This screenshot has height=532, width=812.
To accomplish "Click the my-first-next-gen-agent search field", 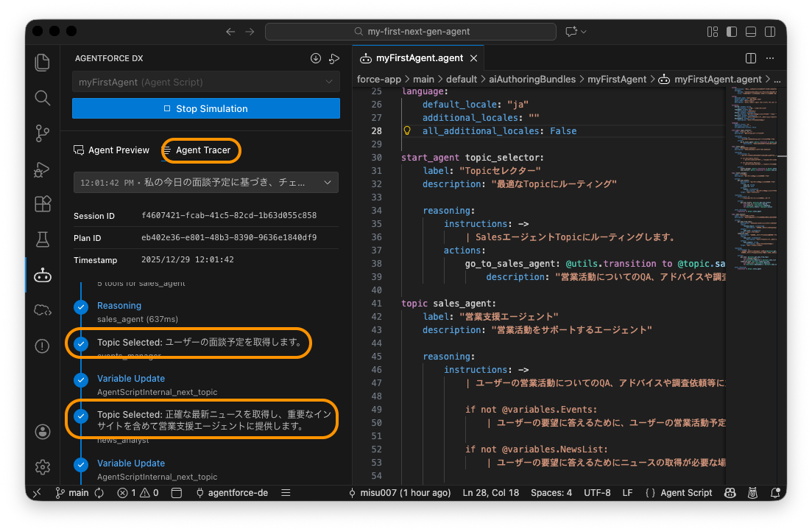I will tap(411, 32).
